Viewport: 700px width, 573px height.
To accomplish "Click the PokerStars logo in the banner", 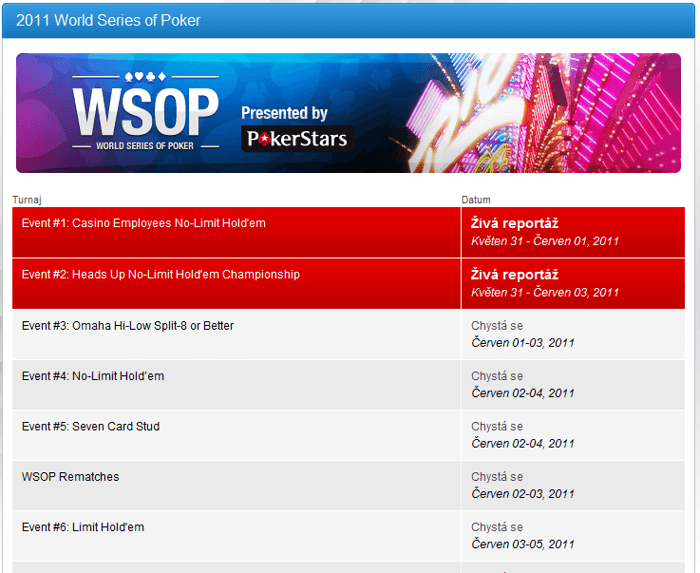I will (x=298, y=139).
